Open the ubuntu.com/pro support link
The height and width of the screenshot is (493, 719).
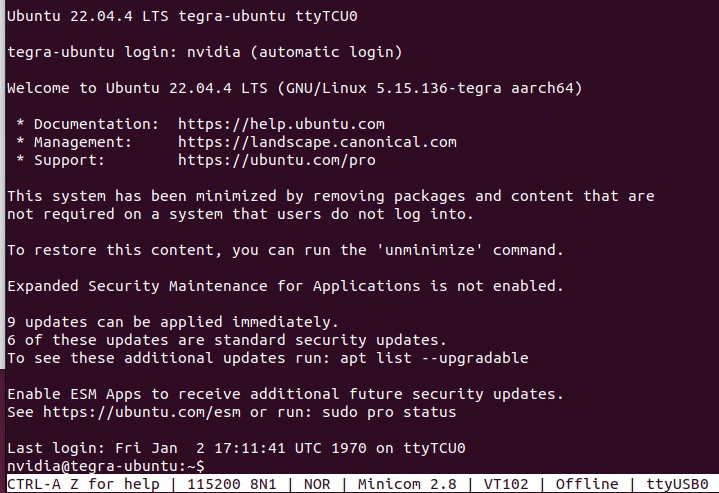click(x=277, y=160)
